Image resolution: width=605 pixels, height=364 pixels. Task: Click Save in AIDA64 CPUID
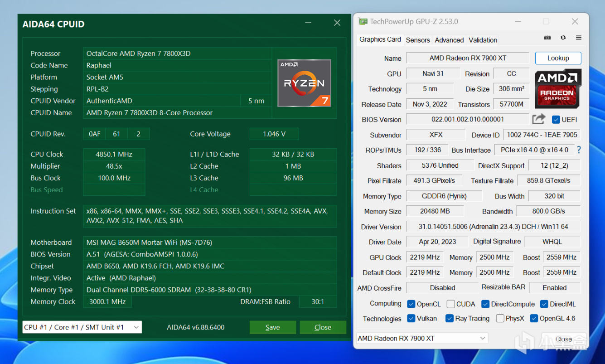[272, 327]
